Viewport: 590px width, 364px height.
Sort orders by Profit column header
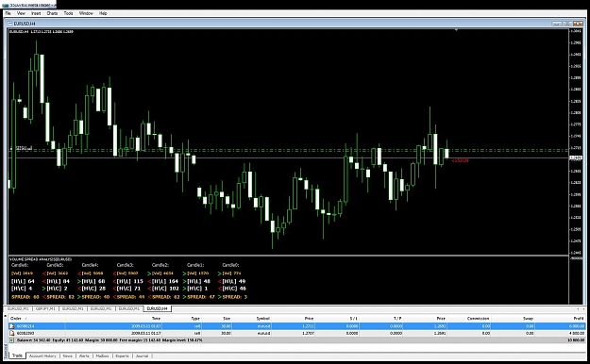pyautogui.click(x=579, y=319)
